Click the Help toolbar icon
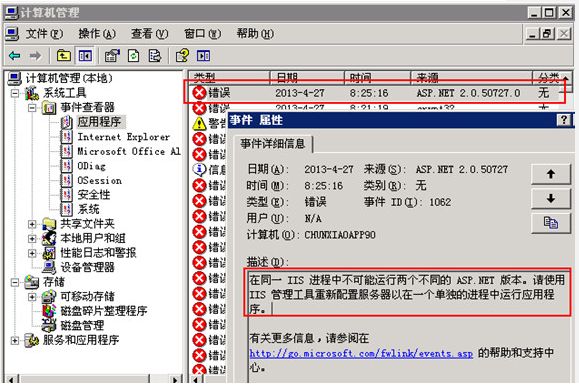Screen dimensions: 579x385 [182, 56]
